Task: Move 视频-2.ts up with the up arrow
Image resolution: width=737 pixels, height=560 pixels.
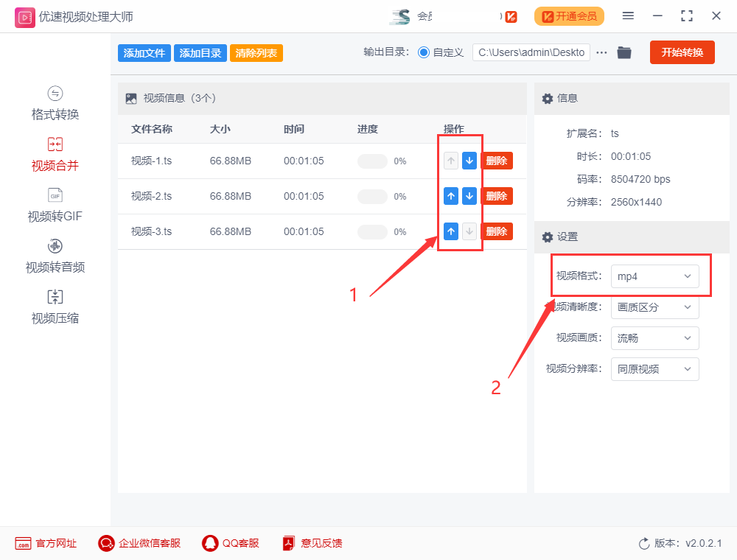Action: [451, 195]
